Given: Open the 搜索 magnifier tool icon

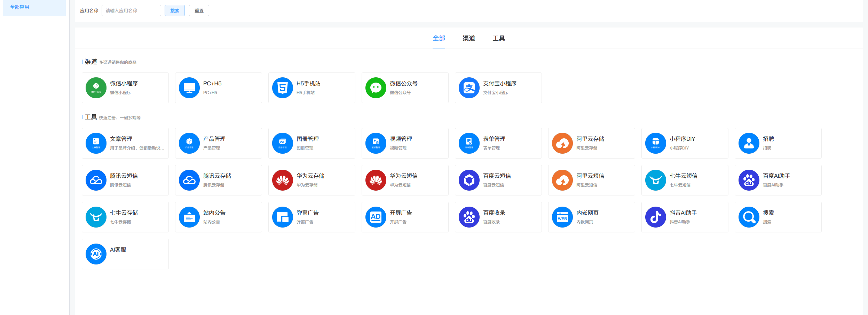Looking at the screenshot, I should point(749,217).
